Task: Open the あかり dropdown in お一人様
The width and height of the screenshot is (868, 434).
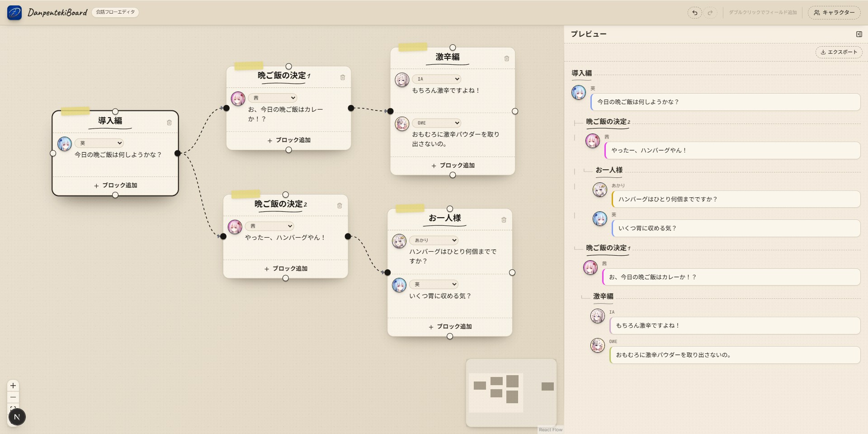Action: point(434,240)
